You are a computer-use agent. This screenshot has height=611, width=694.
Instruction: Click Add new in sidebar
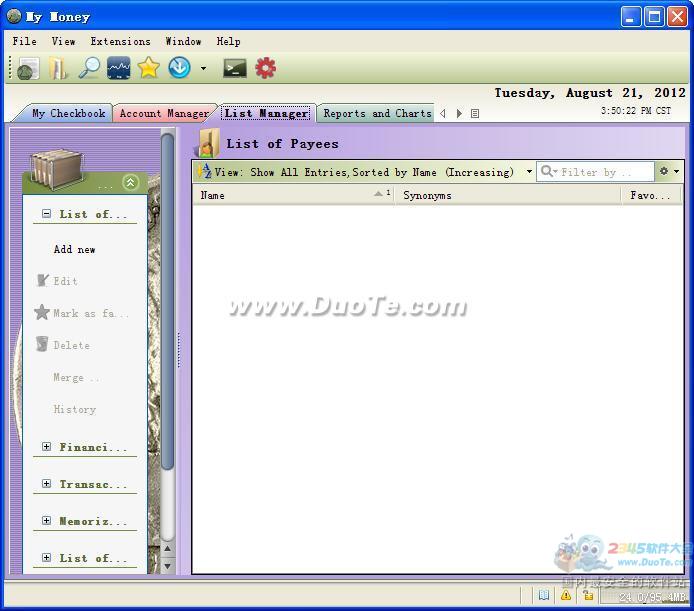pos(74,249)
